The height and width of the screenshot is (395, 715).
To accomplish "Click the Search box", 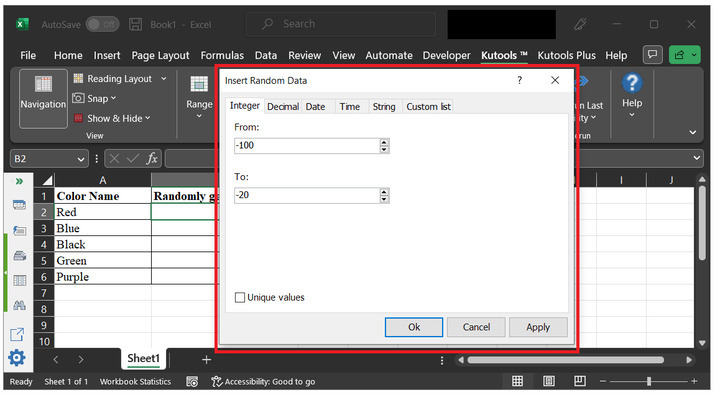I will (340, 24).
